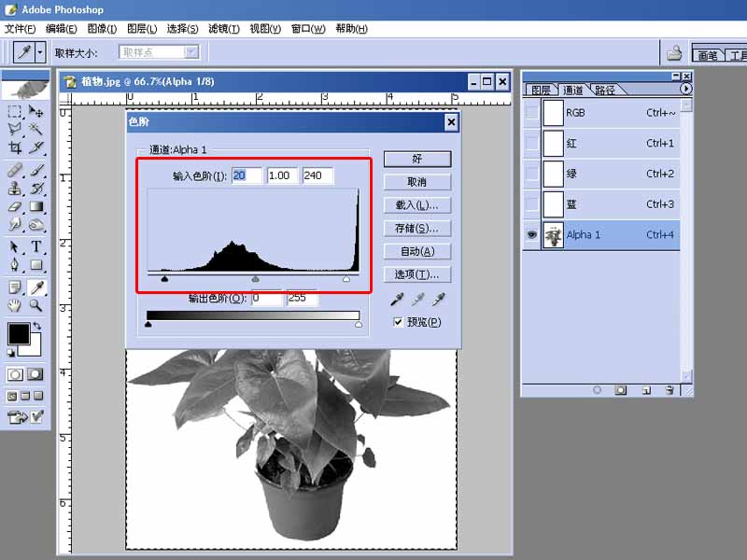This screenshot has width=747, height=560.
Task: Hide the Alpha 1 channel eye
Action: (532, 235)
